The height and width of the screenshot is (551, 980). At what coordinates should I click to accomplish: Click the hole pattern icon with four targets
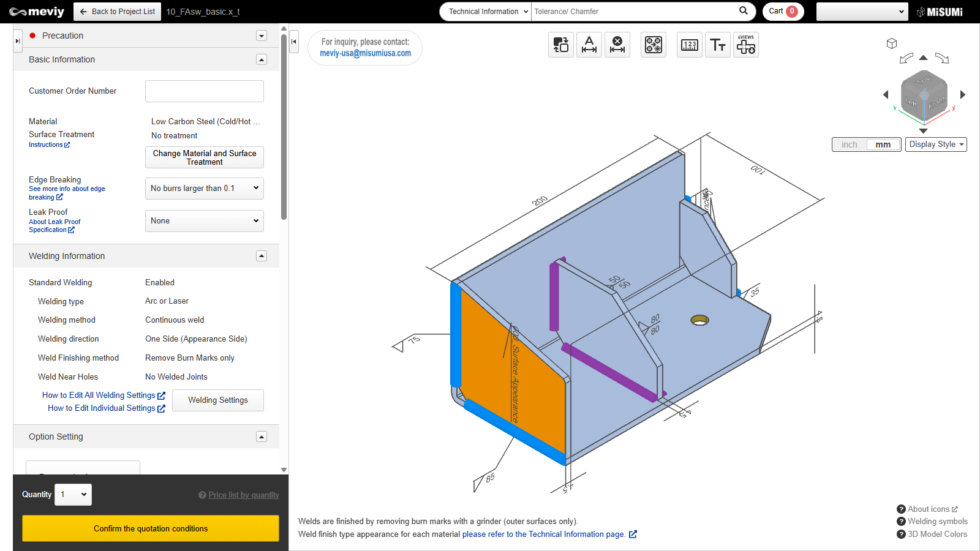pos(653,45)
